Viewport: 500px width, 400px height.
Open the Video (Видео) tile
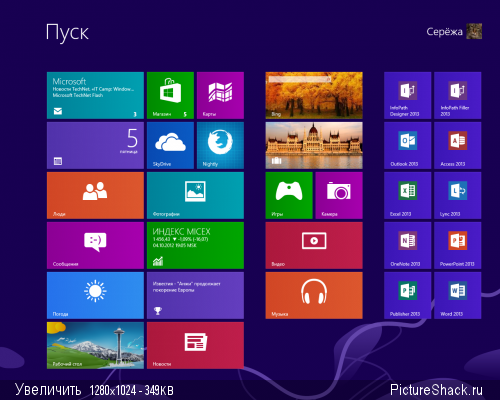pos(314,245)
